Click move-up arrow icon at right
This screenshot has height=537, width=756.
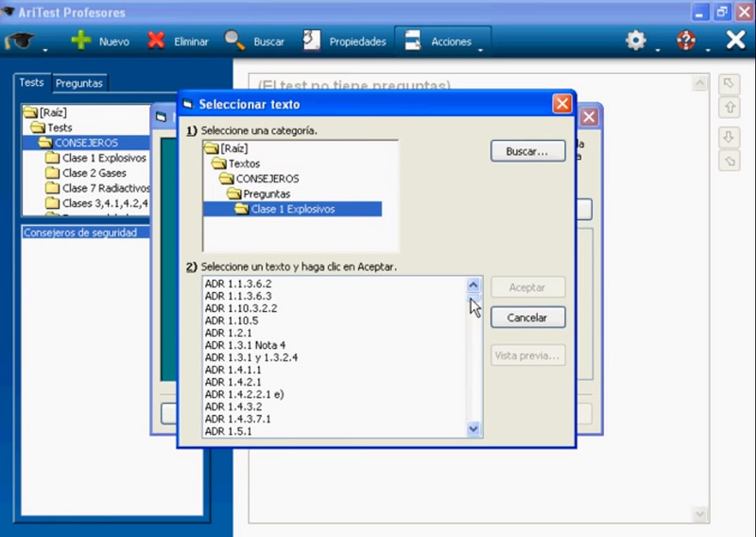[729, 107]
